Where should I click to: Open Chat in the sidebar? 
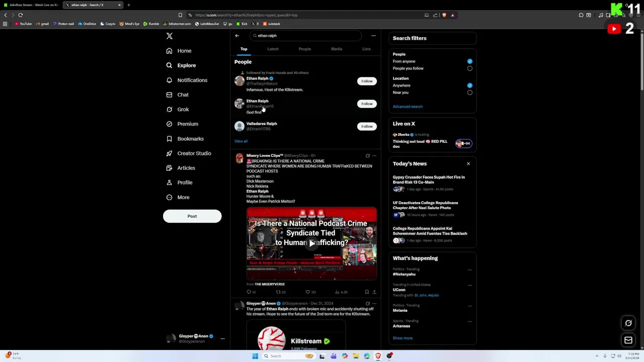click(x=177, y=95)
